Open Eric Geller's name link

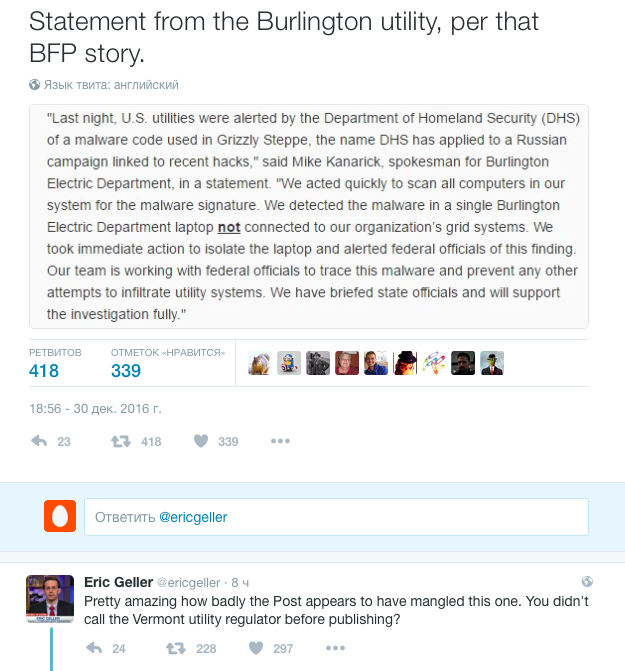click(x=118, y=582)
